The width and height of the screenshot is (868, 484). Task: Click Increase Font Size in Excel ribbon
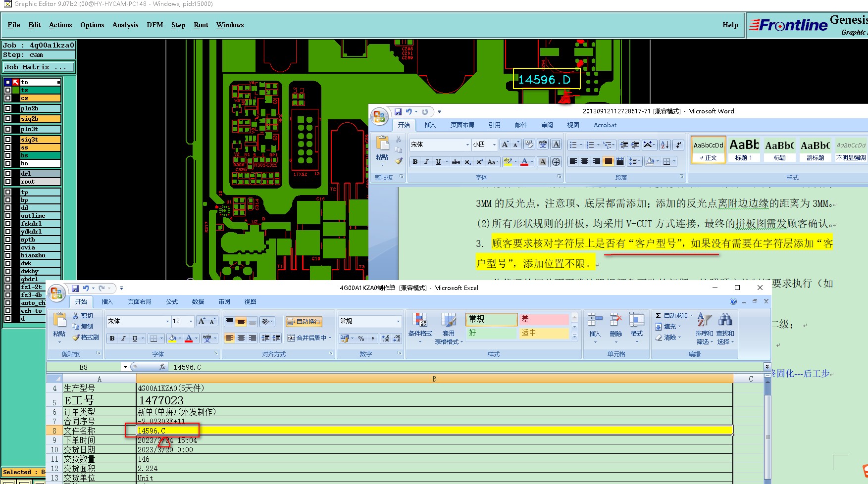[202, 321]
